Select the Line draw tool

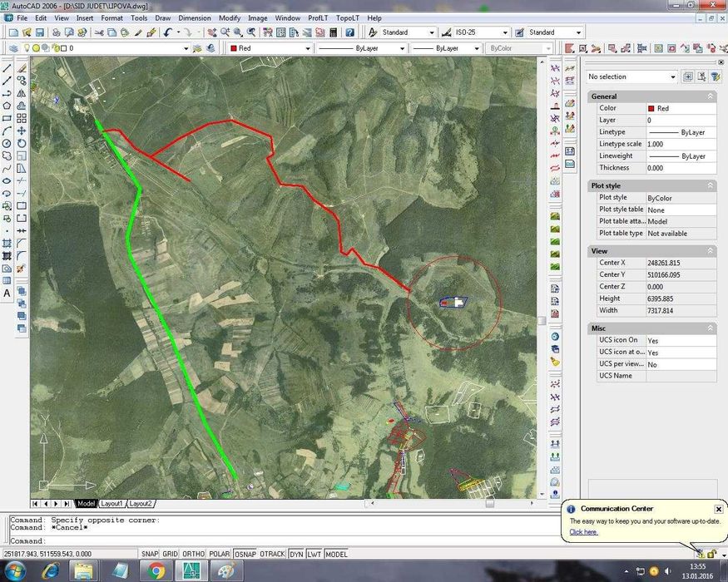pos(7,68)
